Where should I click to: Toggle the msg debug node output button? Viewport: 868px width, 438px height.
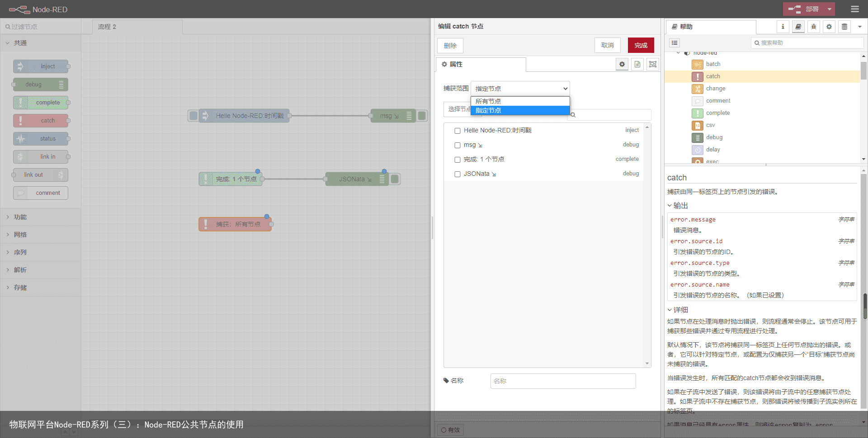click(x=422, y=116)
